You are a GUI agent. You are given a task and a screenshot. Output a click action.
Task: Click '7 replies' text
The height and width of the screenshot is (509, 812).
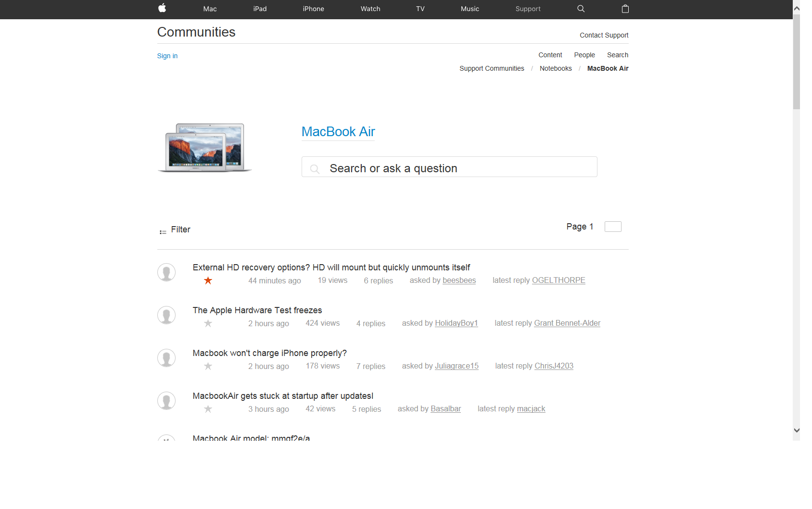pos(371,367)
